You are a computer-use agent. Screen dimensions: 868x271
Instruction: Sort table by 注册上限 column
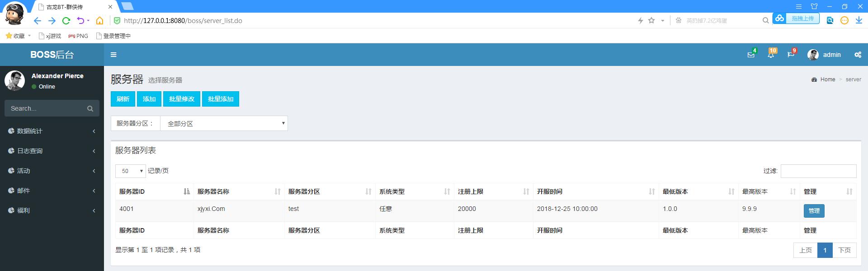493,192
